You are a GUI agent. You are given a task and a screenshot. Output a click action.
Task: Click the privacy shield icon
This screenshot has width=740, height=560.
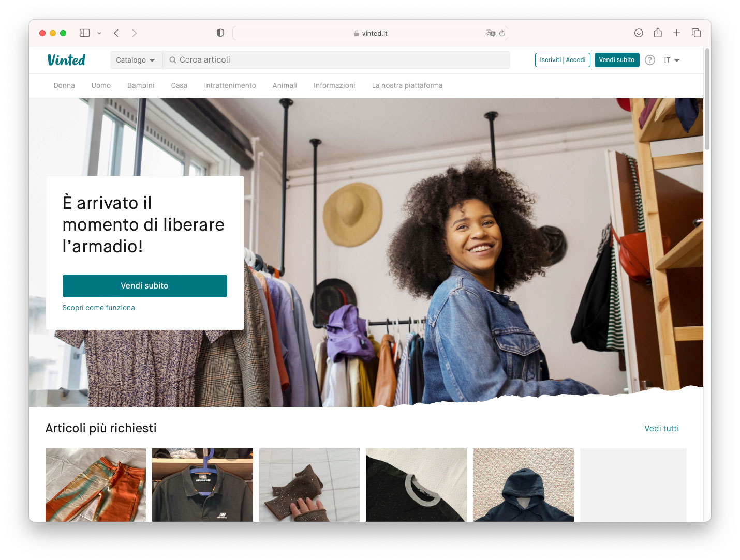tap(220, 33)
